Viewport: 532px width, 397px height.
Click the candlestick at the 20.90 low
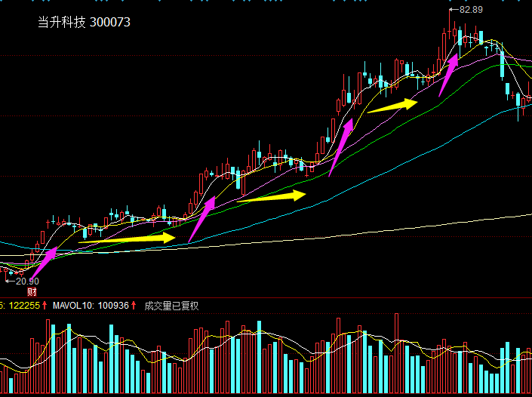(x=8, y=272)
